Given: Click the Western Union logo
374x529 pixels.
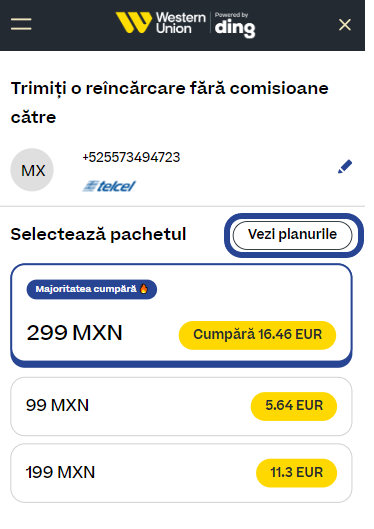Looking at the screenshot, I should (161, 23).
